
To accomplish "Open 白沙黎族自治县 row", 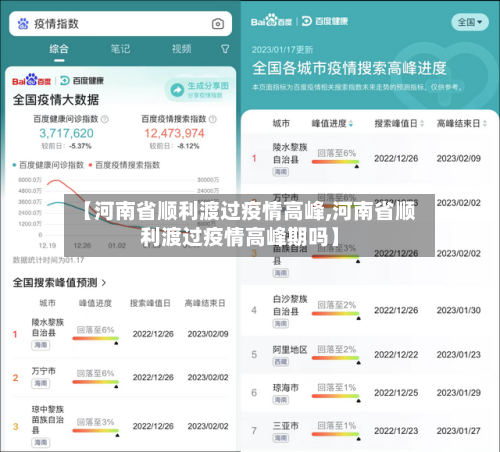I will point(370,310).
